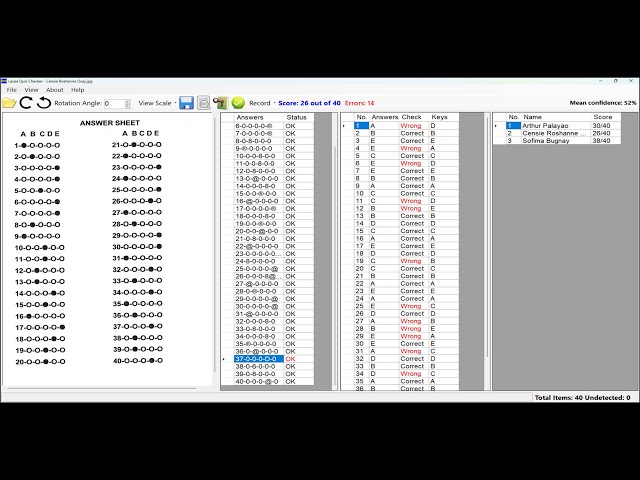Open the About menu

[55, 90]
